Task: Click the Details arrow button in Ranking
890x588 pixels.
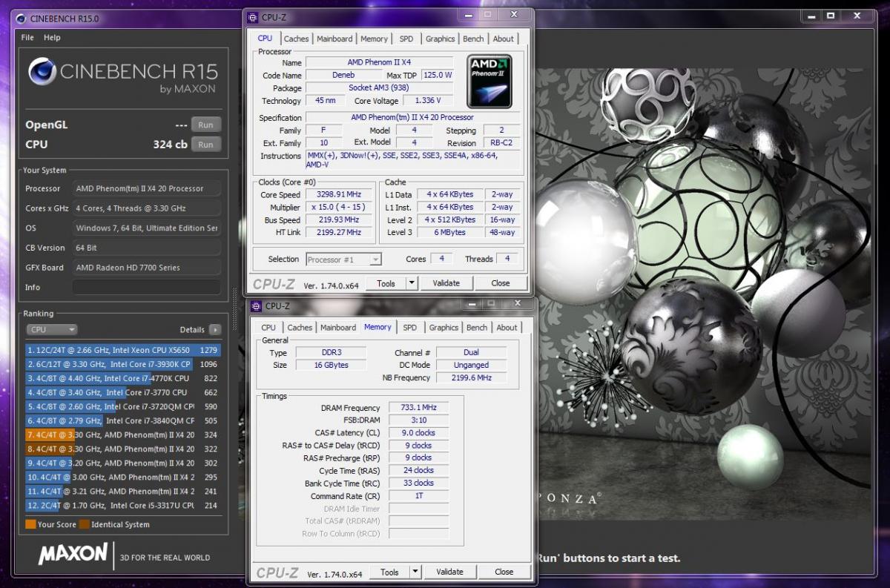Action: 214,329
